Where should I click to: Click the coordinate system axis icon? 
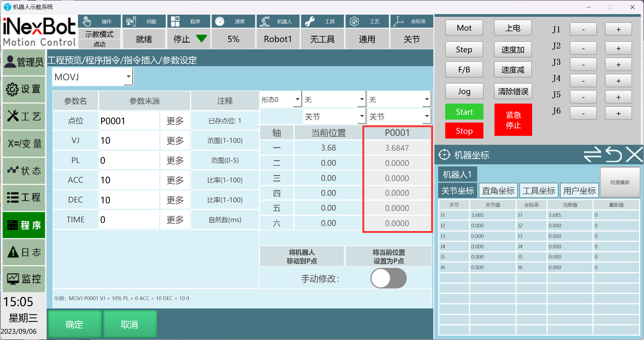click(398, 21)
